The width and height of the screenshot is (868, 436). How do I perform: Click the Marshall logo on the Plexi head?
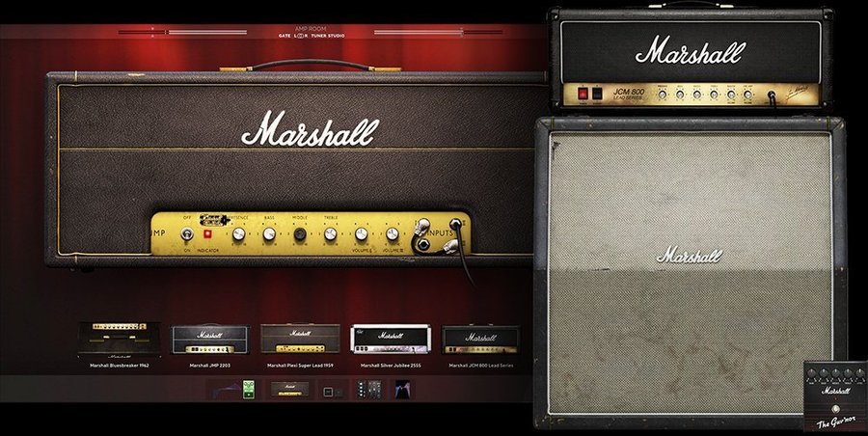coord(310,128)
